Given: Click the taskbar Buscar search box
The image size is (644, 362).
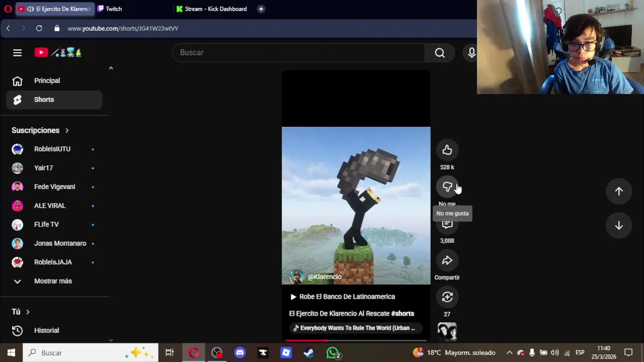Looking at the screenshot, I should pyautogui.click(x=91, y=353).
